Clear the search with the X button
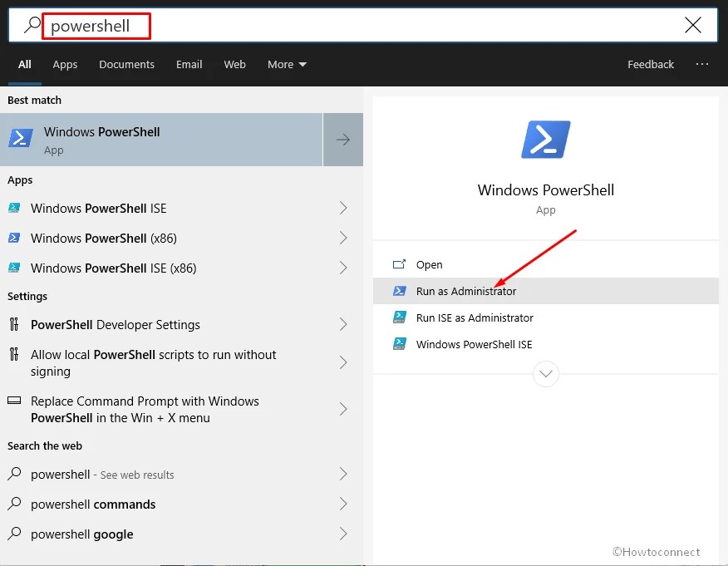Screen dimensions: 728x566 click(693, 25)
